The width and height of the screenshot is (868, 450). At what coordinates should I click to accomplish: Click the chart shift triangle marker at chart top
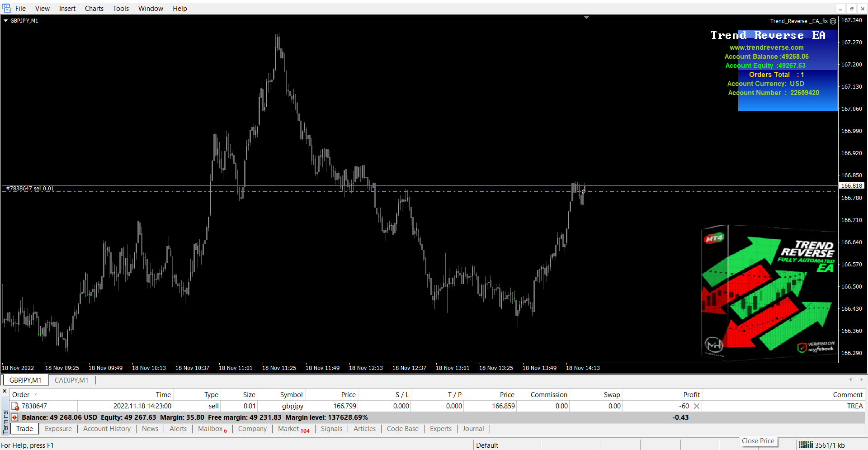pos(586,18)
